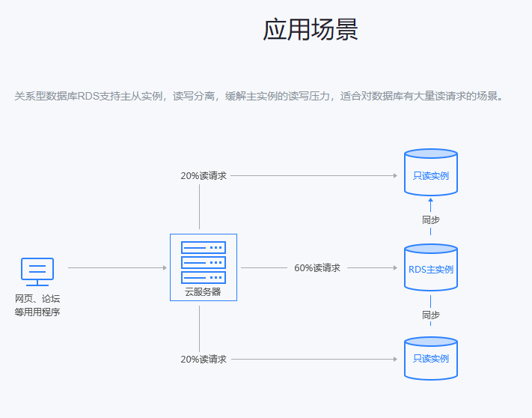Image resolution: width=532 pixels, height=418 pixels.
Task: Click the arrow right of 60%读请求
Action: [372, 267]
